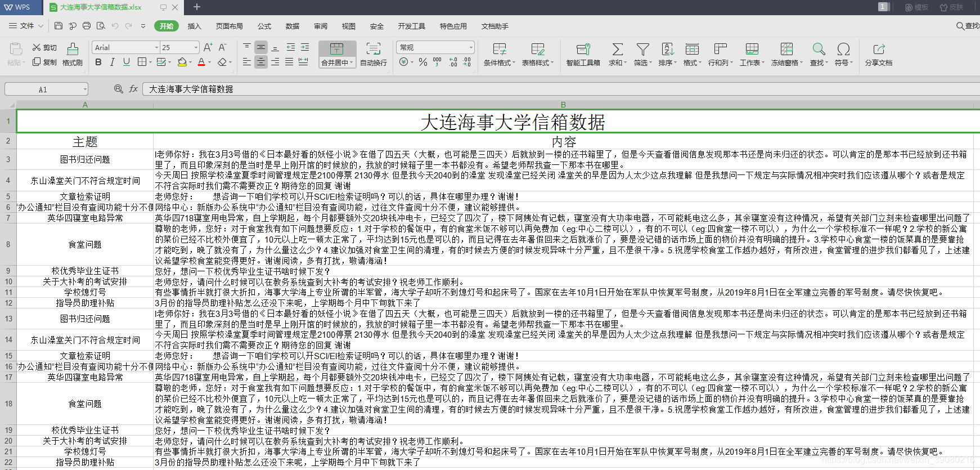Image resolution: width=980 pixels, height=470 pixels.
Task: Toggle left horizontal alignment
Action: point(247,62)
